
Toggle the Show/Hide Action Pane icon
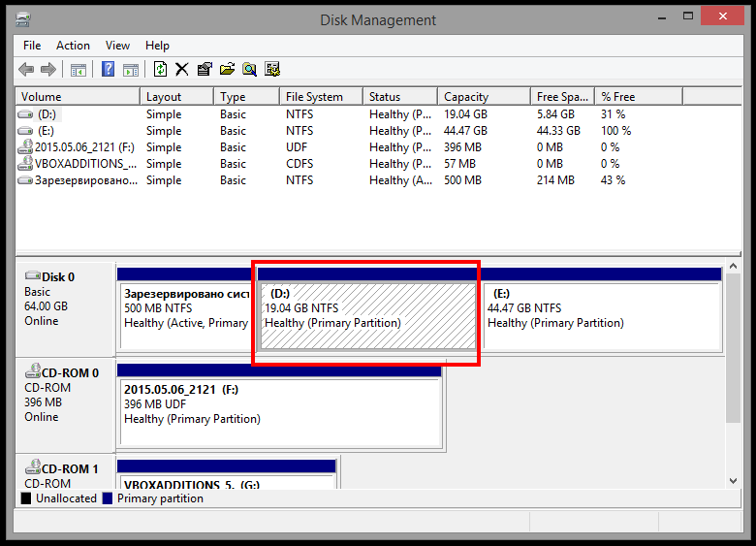point(131,70)
